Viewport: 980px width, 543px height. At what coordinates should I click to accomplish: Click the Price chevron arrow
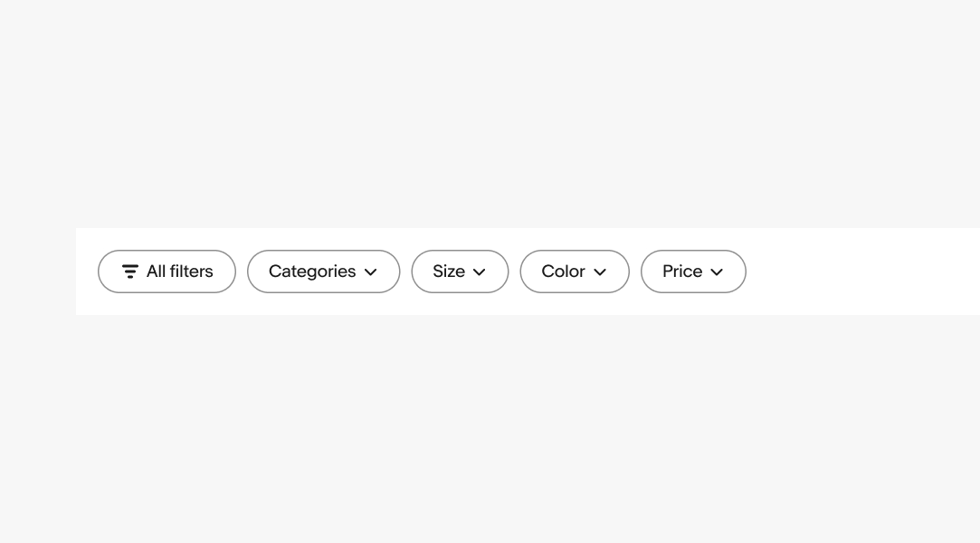pos(717,272)
